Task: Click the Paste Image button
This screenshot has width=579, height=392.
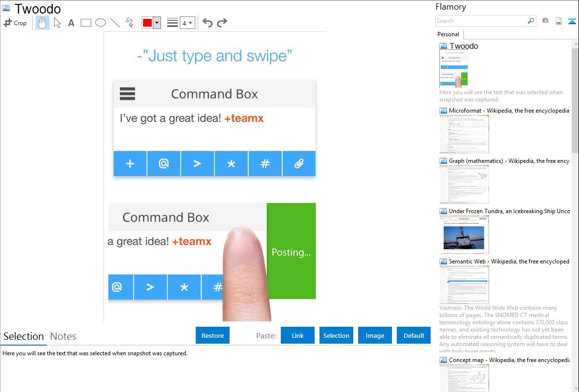Action: coord(375,335)
